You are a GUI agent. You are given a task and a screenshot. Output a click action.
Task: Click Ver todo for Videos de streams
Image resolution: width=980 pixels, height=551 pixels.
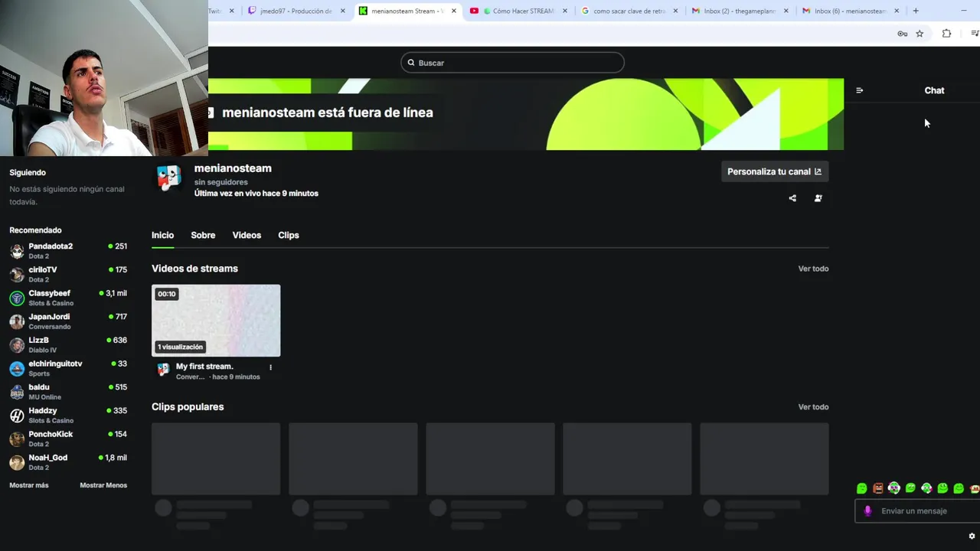coord(813,269)
